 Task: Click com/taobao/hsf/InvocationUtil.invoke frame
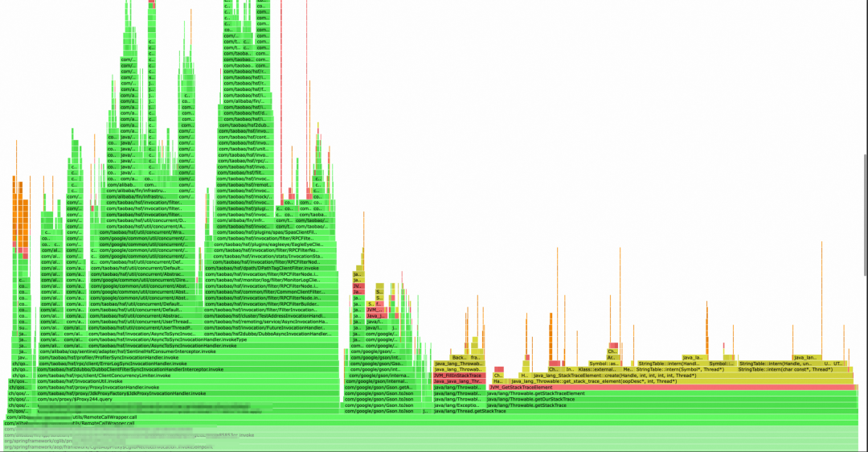[187, 381]
